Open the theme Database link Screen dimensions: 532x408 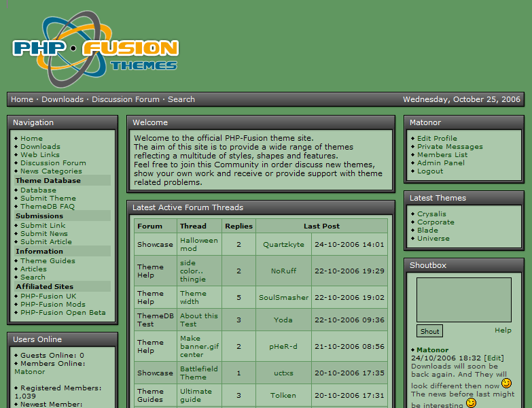pos(38,190)
